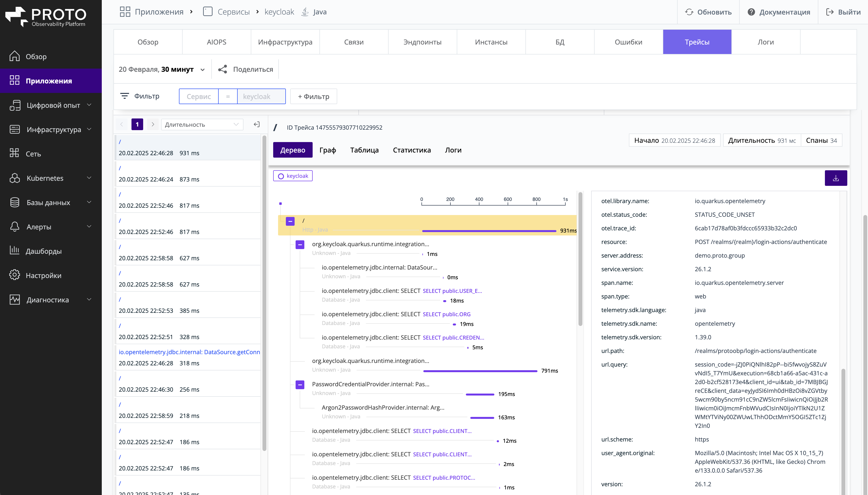Click the Диагностика waveform icon
The image size is (868, 495).
click(x=15, y=299)
